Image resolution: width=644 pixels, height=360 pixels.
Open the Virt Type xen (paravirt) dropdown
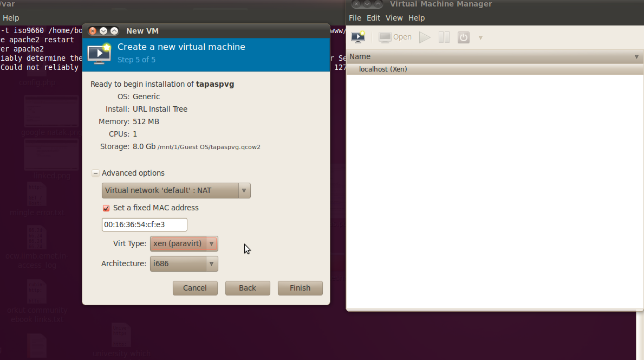(x=184, y=243)
